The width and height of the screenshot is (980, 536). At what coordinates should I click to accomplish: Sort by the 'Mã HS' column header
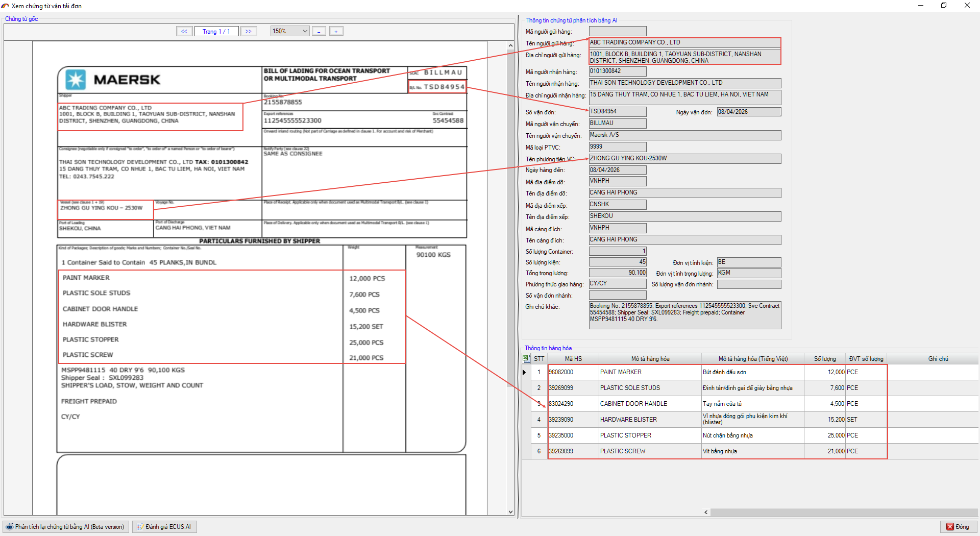(x=573, y=359)
